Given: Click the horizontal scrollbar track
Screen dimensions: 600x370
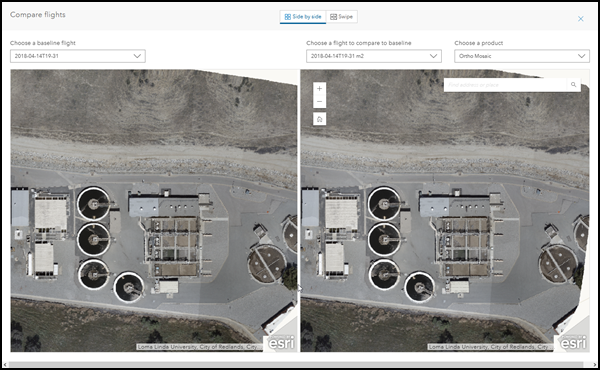Looking at the screenshot, I should (296, 365).
